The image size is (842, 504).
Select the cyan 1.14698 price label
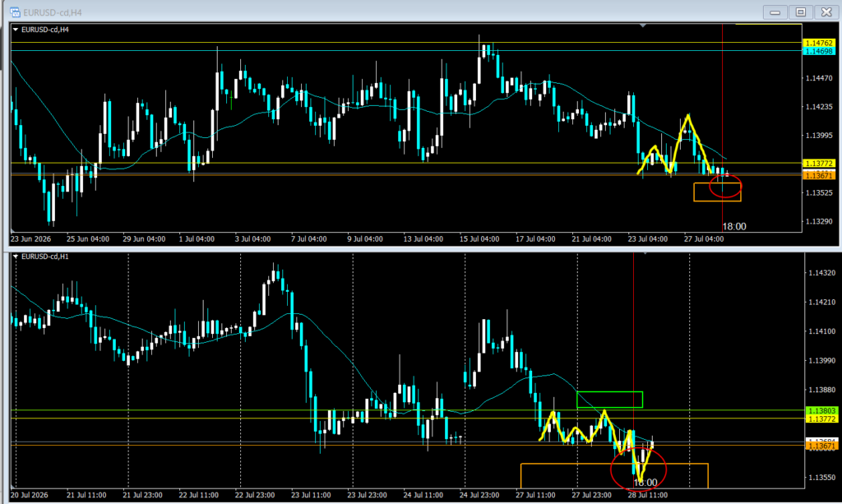pyautogui.click(x=819, y=51)
